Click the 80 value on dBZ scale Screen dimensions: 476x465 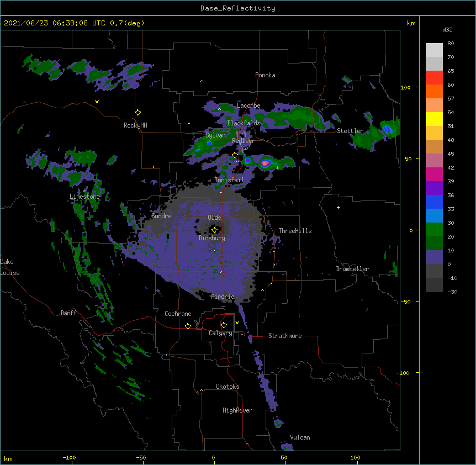pyautogui.click(x=451, y=44)
